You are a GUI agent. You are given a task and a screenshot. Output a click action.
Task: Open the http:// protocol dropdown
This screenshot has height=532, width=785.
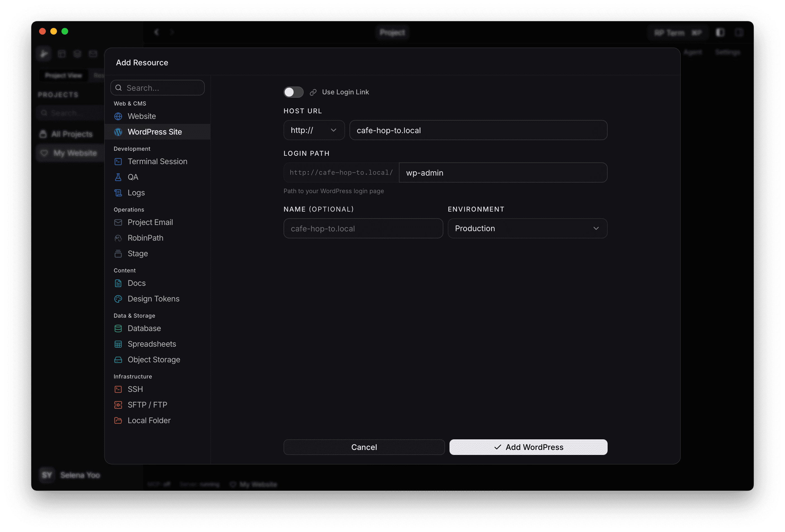(314, 130)
